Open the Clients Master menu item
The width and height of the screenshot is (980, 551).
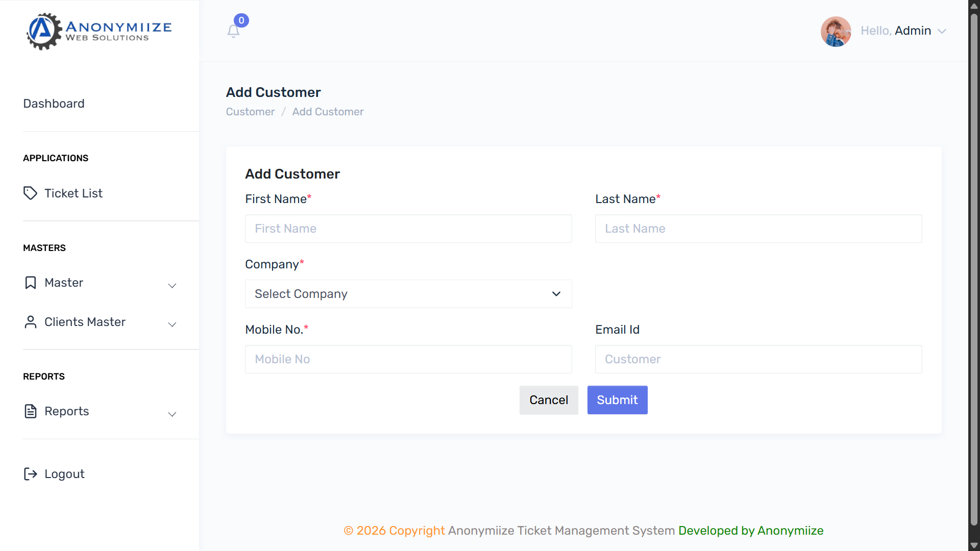85,322
